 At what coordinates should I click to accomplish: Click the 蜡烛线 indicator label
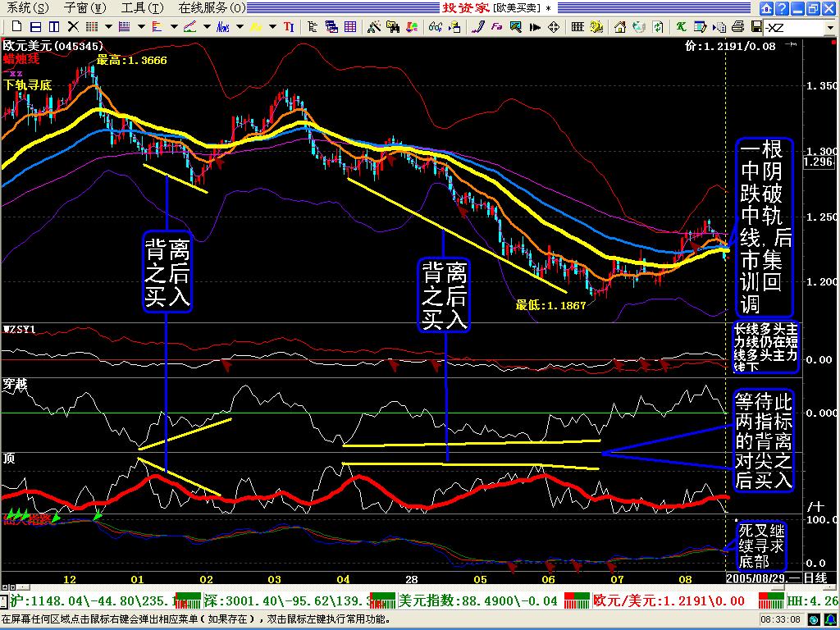[x=21, y=59]
